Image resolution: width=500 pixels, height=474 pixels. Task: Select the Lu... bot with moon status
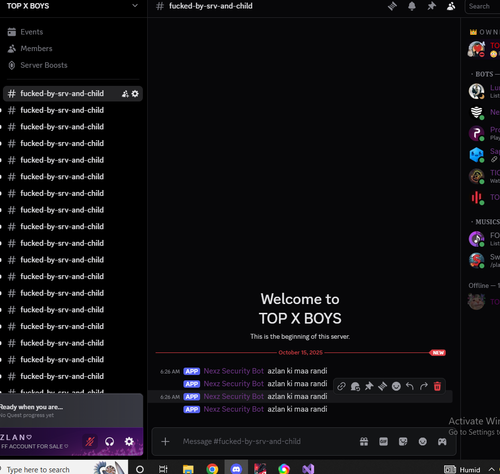[484, 91]
